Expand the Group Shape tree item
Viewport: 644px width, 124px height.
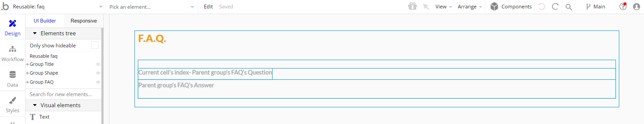click(27, 73)
